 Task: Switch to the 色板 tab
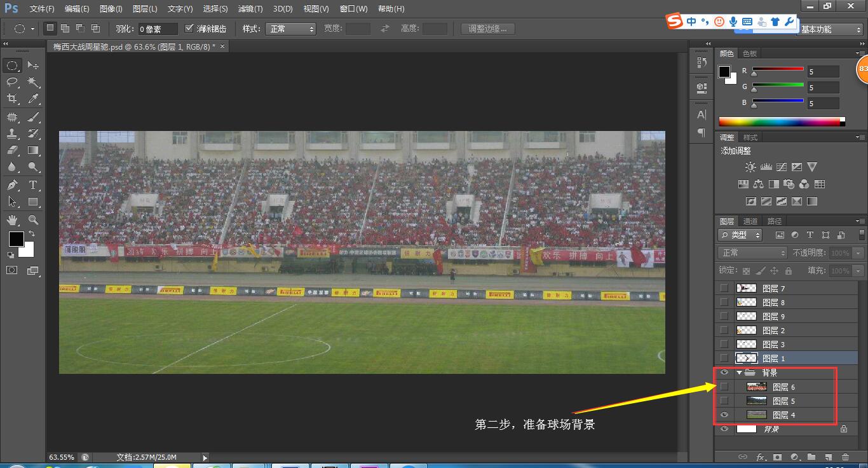[750, 53]
